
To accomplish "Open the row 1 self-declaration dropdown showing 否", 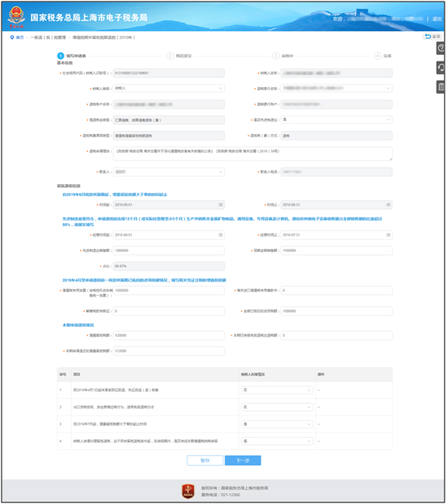I will point(277,390).
